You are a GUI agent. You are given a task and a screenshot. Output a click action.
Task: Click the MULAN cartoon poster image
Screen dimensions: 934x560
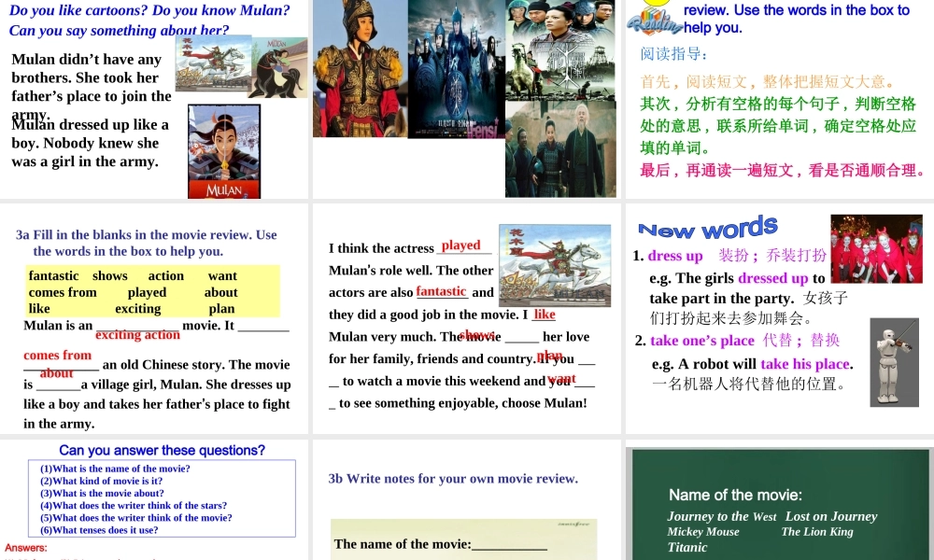(x=224, y=152)
